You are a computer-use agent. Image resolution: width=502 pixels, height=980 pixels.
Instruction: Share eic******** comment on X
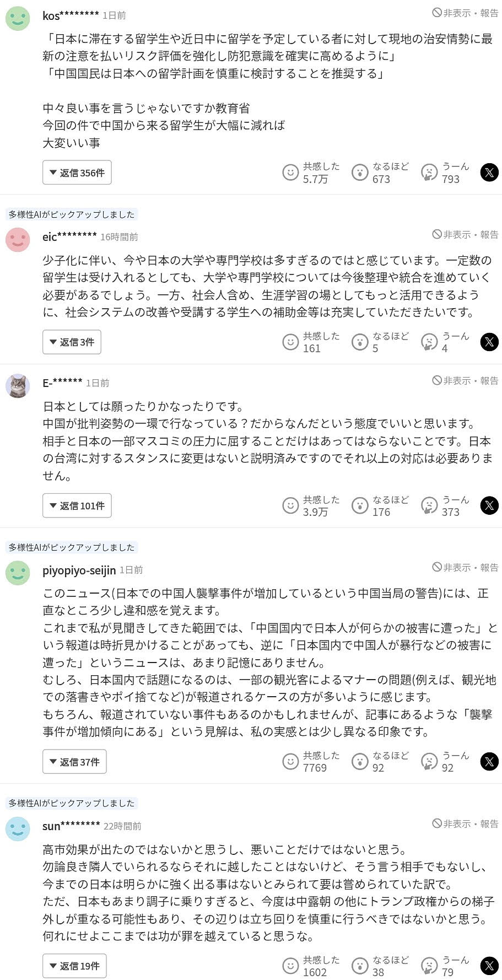click(489, 342)
